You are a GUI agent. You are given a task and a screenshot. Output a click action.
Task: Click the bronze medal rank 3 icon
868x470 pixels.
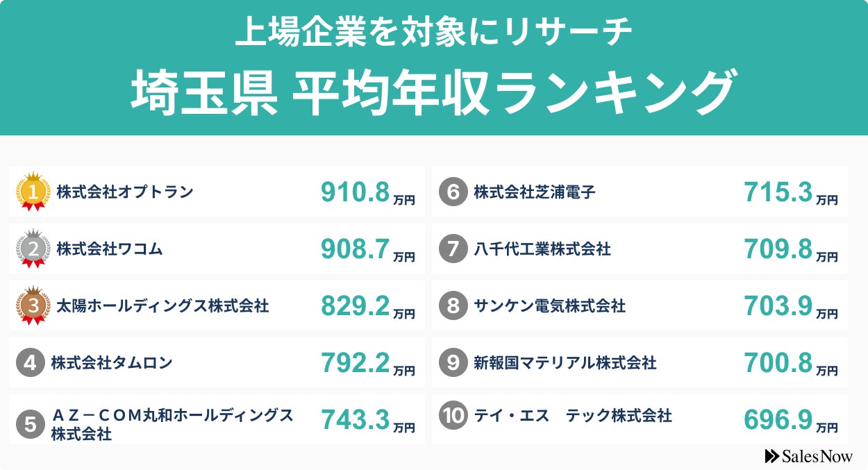pyautogui.click(x=33, y=305)
